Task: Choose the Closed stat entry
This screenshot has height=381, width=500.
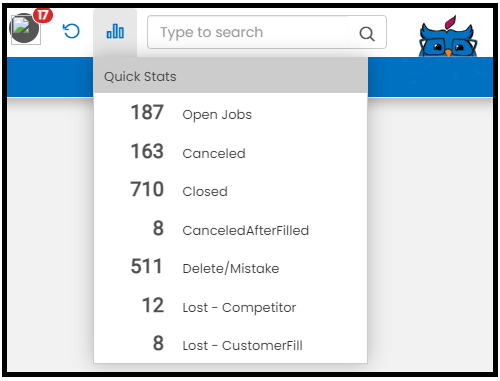Action: [230, 191]
